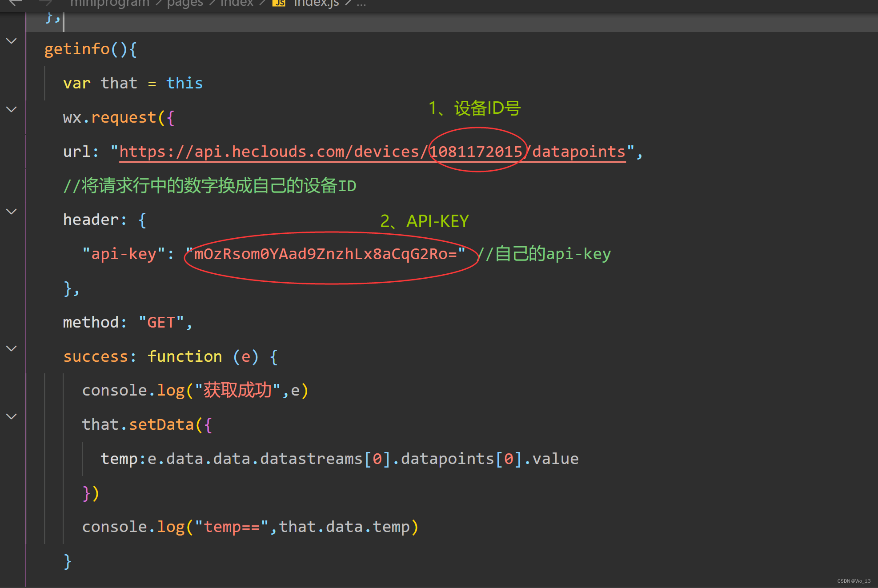Fold the success function block

click(12, 348)
